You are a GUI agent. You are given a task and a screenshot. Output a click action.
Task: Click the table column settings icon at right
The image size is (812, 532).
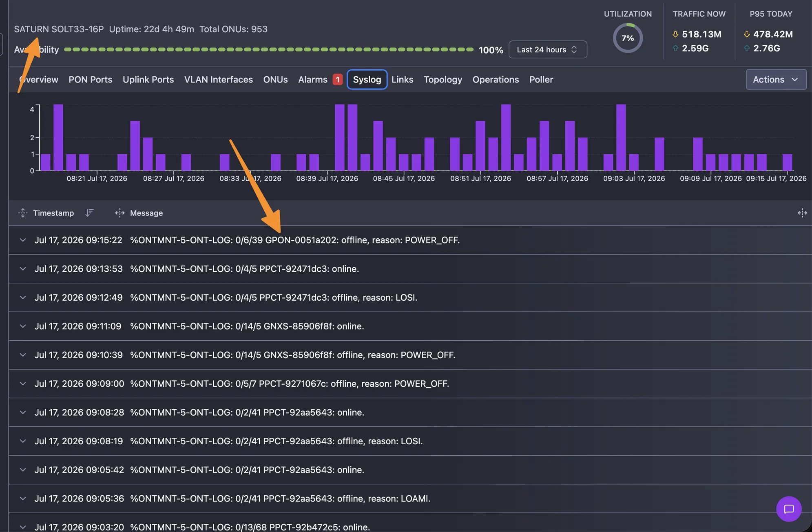[x=802, y=213]
